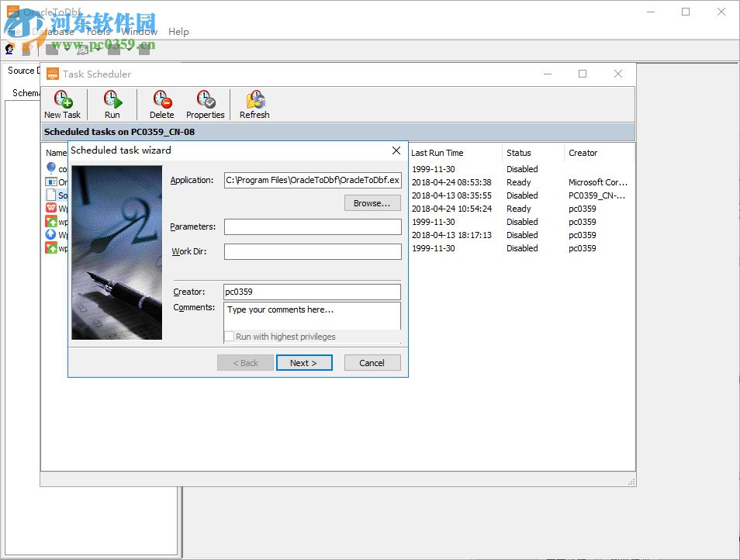Viewport: 740px width, 560px height.
Task: Browse for an application executable
Action: point(372,202)
